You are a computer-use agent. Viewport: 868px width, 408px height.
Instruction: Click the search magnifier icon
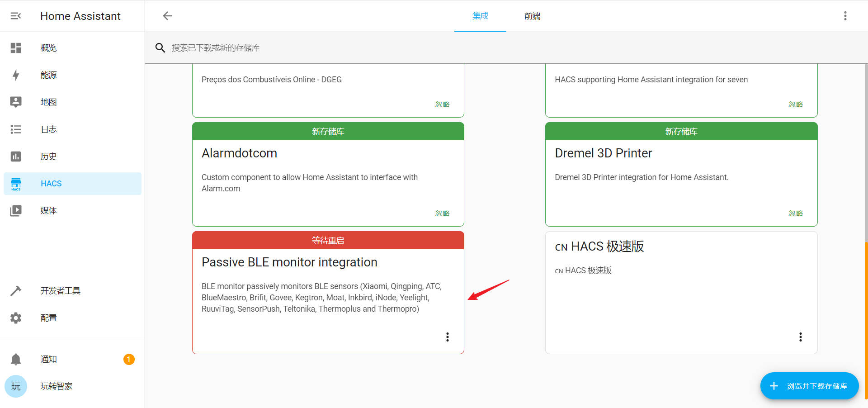pos(160,47)
